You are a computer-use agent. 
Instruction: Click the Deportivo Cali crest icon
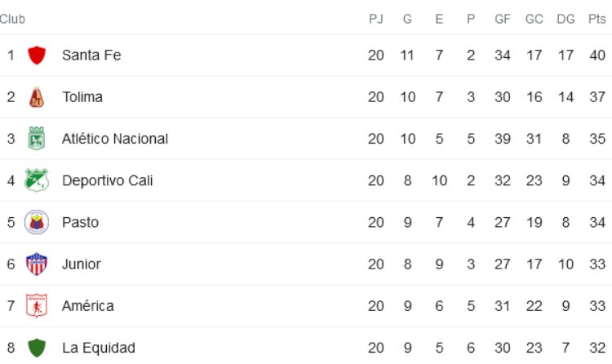[36, 180]
